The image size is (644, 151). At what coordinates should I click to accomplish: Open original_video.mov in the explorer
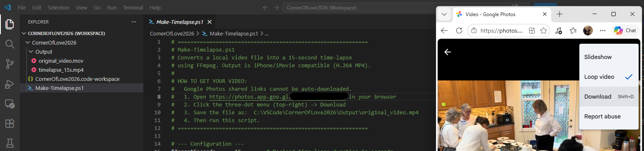tap(82, 61)
